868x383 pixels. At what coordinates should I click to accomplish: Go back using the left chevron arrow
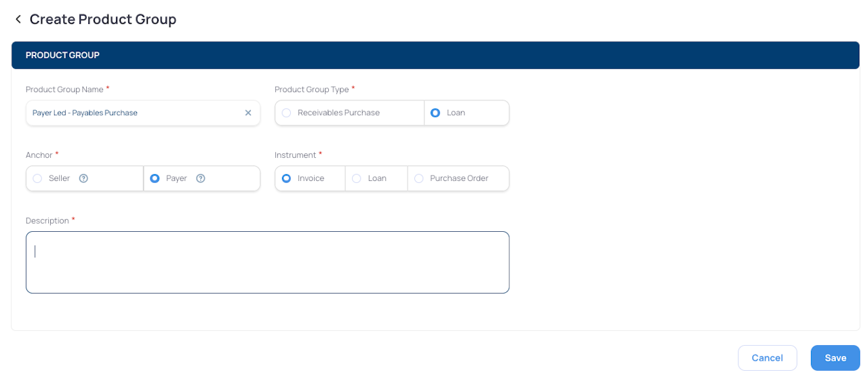click(18, 20)
